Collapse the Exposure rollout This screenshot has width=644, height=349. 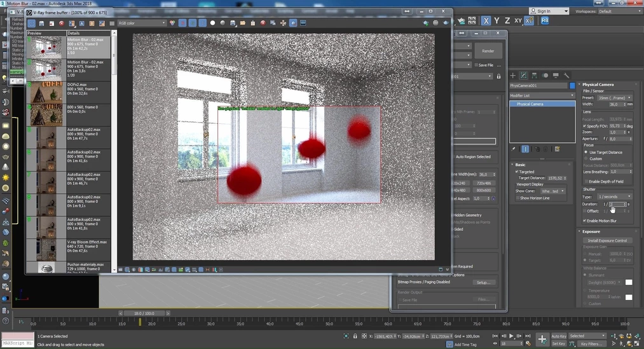580,231
